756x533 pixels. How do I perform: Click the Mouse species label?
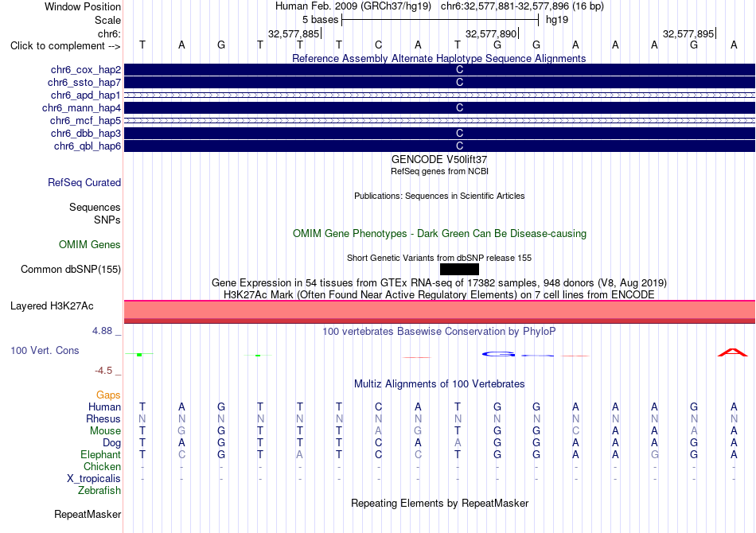tap(105, 431)
